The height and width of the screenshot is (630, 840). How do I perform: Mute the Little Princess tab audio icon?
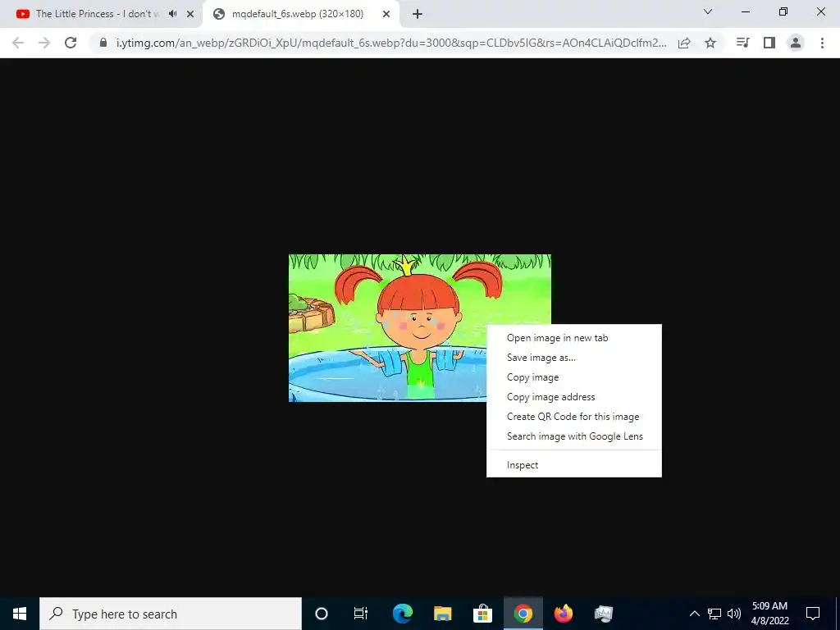pyautogui.click(x=172, y=14)
